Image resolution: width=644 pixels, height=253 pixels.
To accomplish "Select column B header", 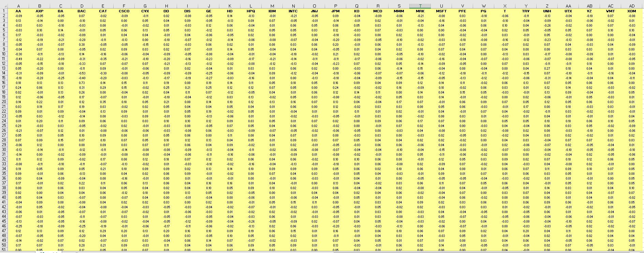I will click(40, 6).
